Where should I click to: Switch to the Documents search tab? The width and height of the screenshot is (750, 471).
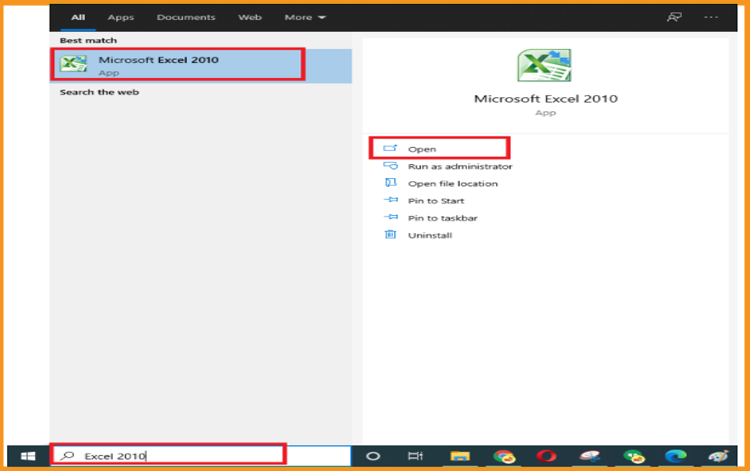point(186,17)
